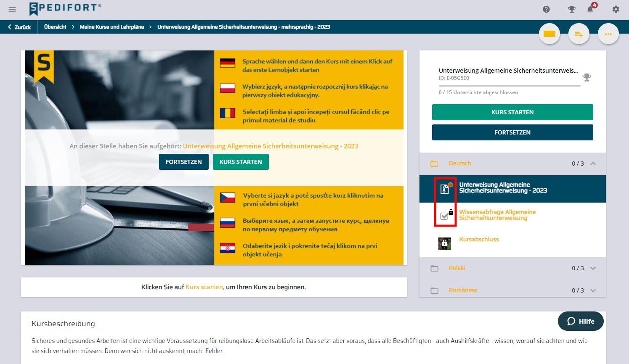This screenshot has width=629, height=364.
Task: Open the trophy achievements icon in header
Action: 571,9
